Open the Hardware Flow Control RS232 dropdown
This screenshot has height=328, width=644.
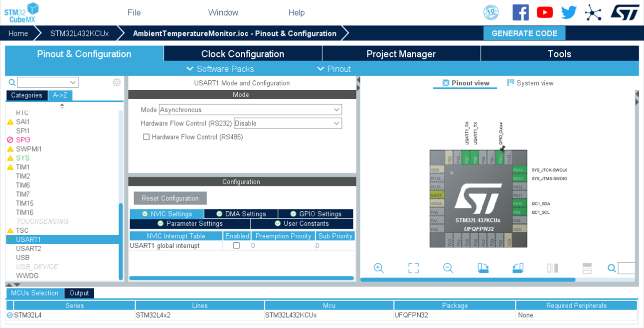click(x=288, y=123)
